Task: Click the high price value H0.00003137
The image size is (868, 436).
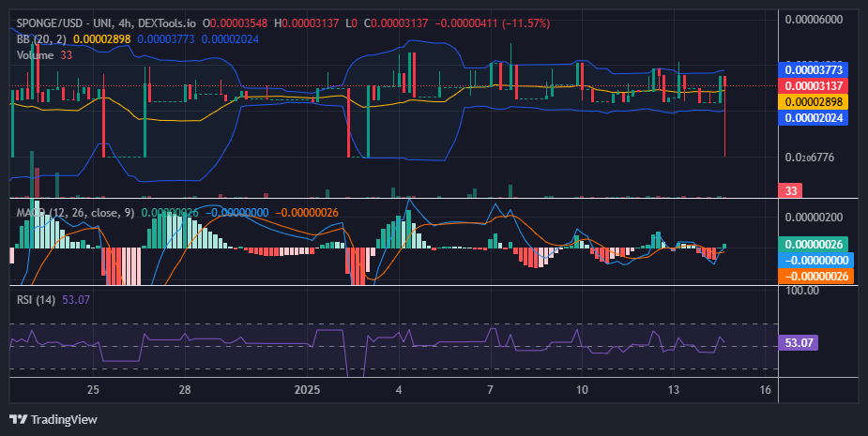Action: (x=307, y=23)
